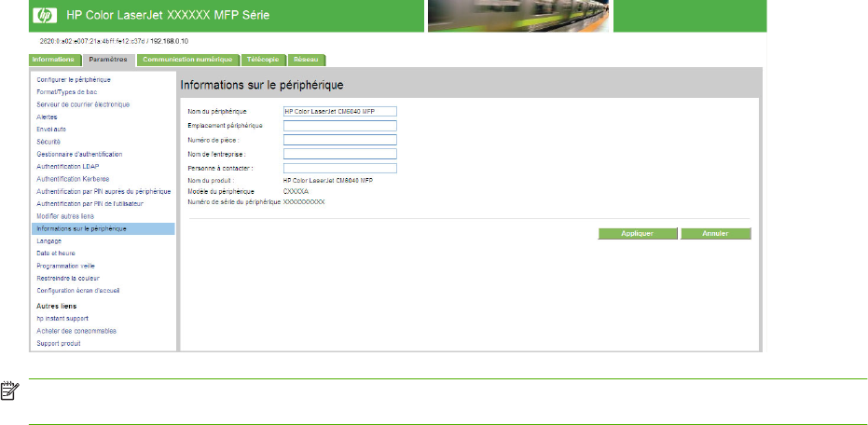The height and width of the screenshot is (425, 868).
Task: Open Gestionnaire d'authentification
Action: click(x=80, y=154)
